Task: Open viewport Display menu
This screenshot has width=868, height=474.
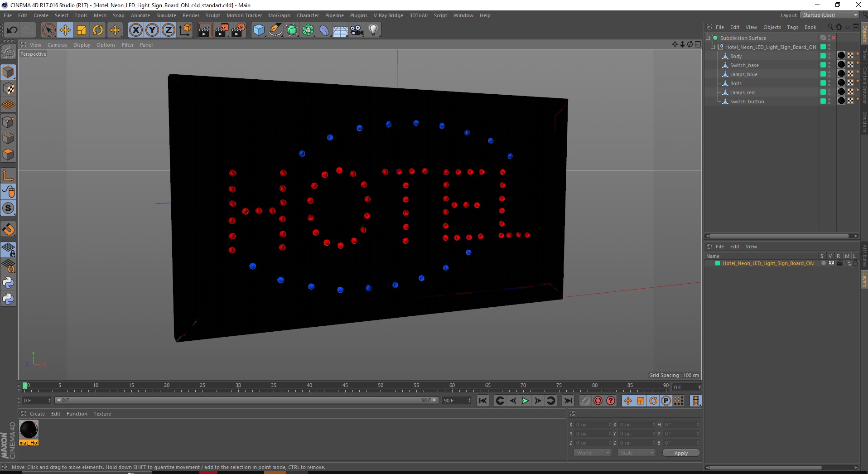Action: coord(82,45)
